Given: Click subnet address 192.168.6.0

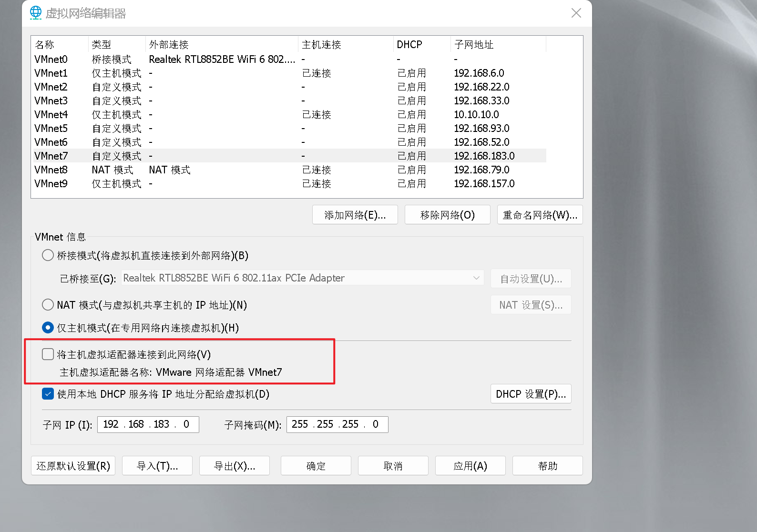Looking at the screenshot, I should click(x=479, y=73).
